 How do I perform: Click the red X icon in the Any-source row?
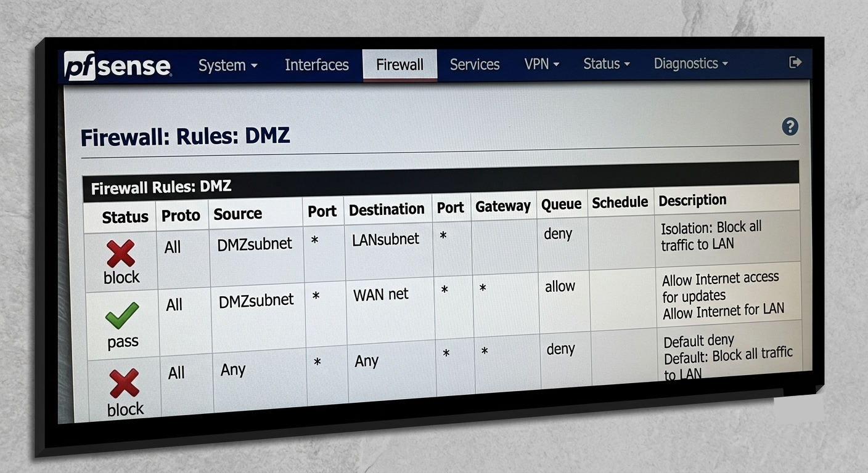pyautogui.click(x=125, y=383)
